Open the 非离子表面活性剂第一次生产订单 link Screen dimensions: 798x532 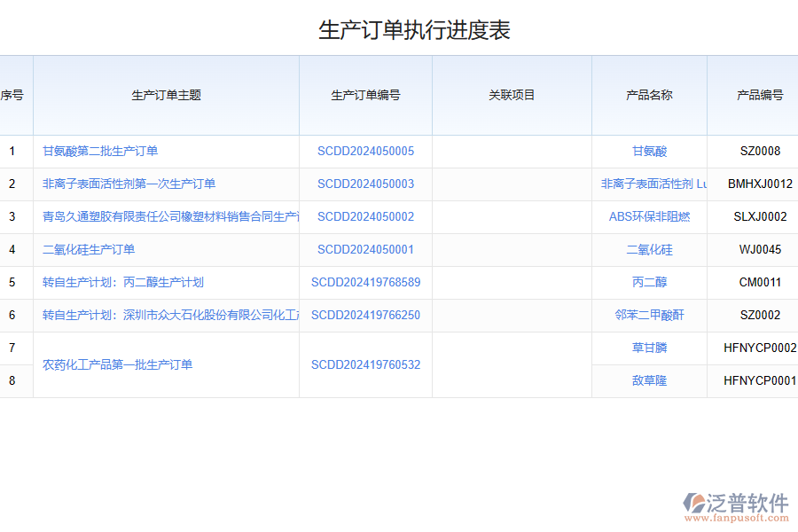click(x=129, y=184)
